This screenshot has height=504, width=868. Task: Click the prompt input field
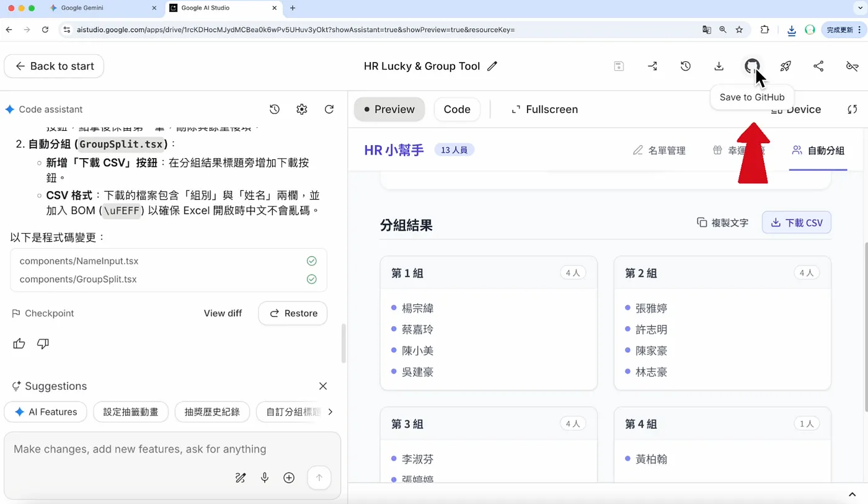(x=172, y=449)
